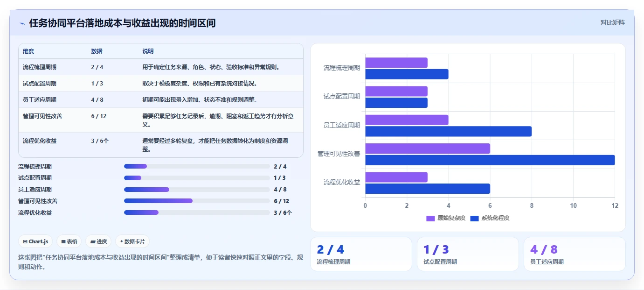
Task: Click the blue chart bar for 流程梳理周期
Action: [407, 74]
